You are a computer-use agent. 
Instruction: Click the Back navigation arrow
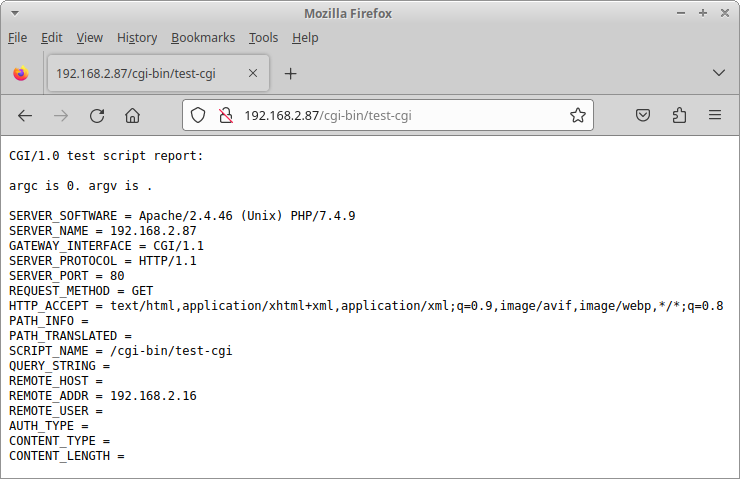(x=25, y=115)
